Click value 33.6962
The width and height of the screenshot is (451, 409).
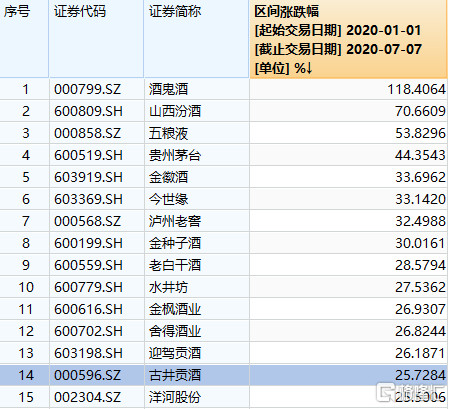[x=420, y=177]
